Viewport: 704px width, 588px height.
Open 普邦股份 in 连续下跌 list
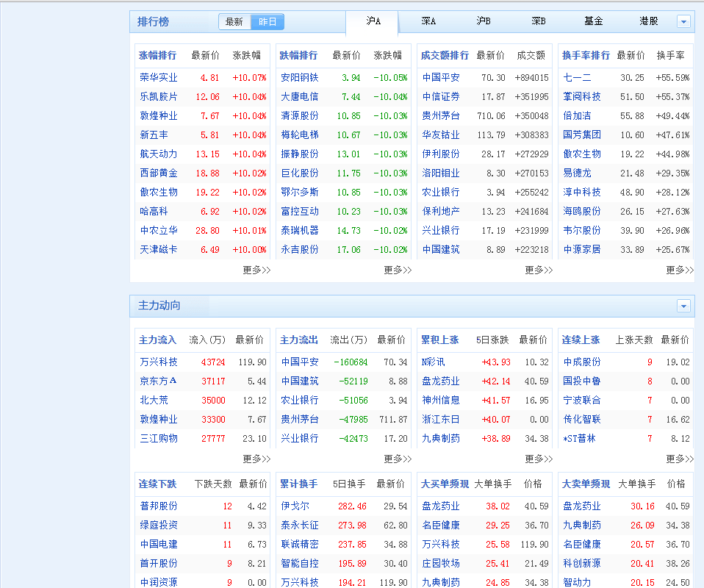[159, 506]
